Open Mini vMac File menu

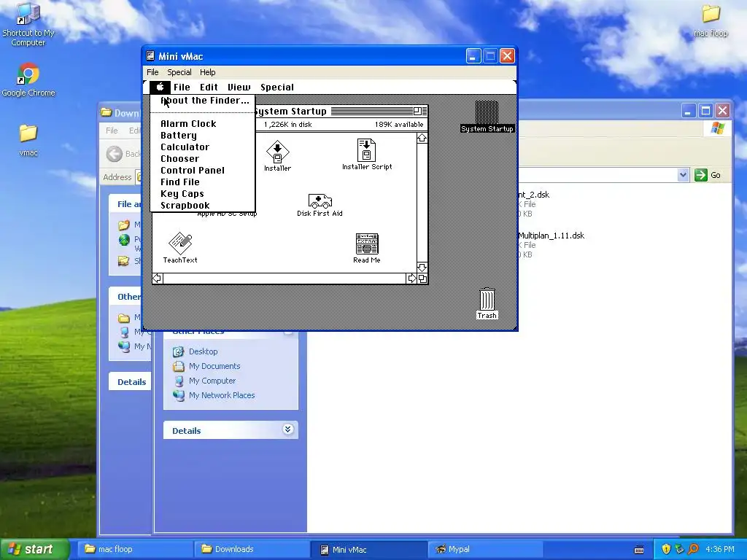(152, 72)
